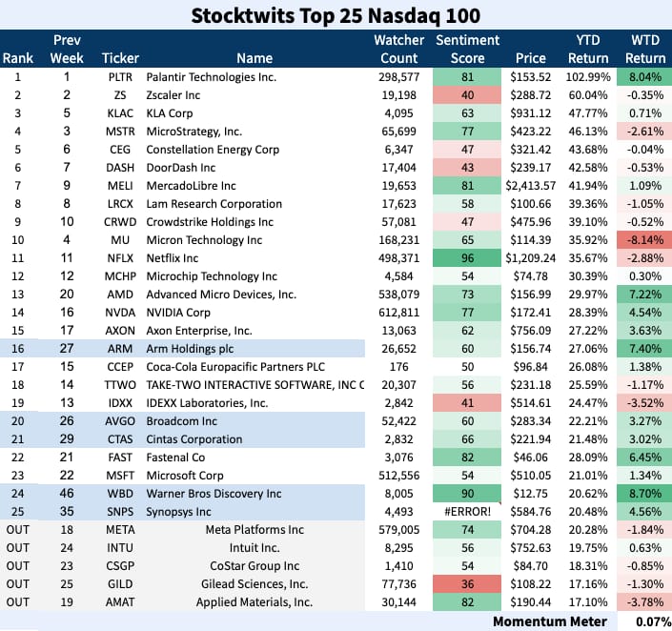
Task: Click the PLTR ticker cell
Action: click(x=120, y=77)
